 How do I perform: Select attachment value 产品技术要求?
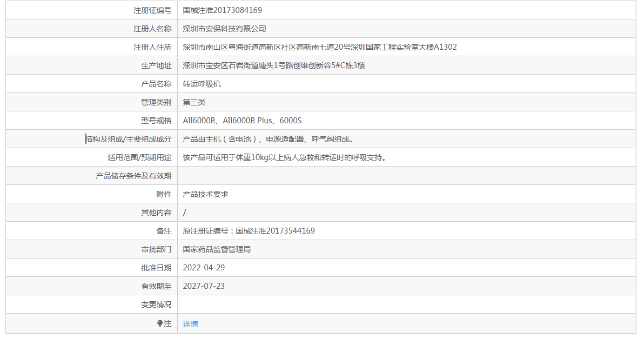coord(205,194)
